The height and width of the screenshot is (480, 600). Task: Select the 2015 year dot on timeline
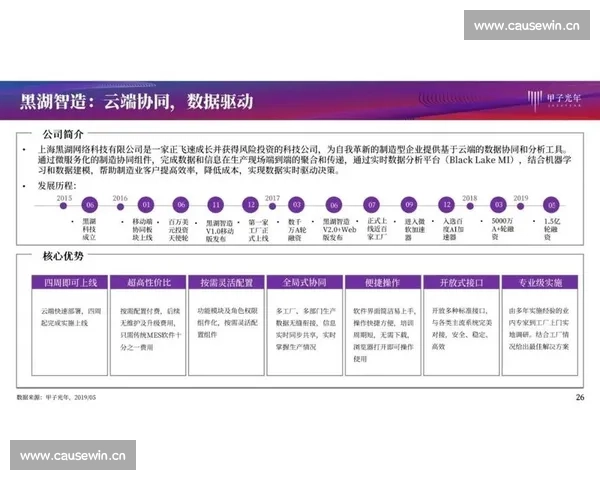[64, 206]
